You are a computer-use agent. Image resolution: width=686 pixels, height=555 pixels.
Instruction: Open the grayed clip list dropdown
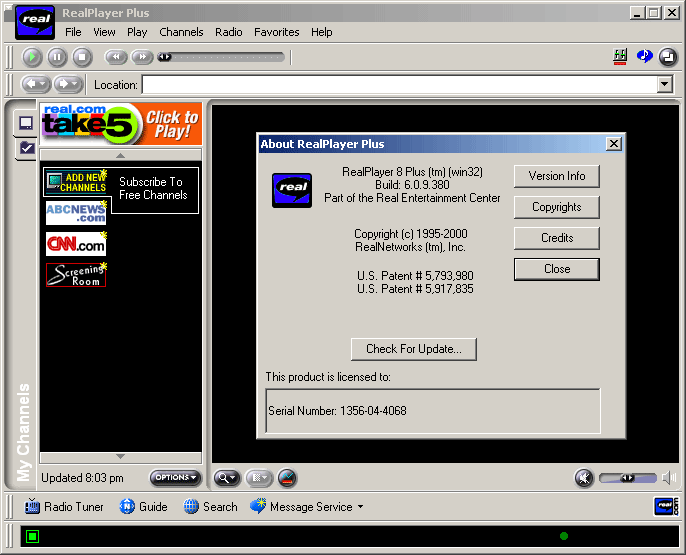coord(259,478)
